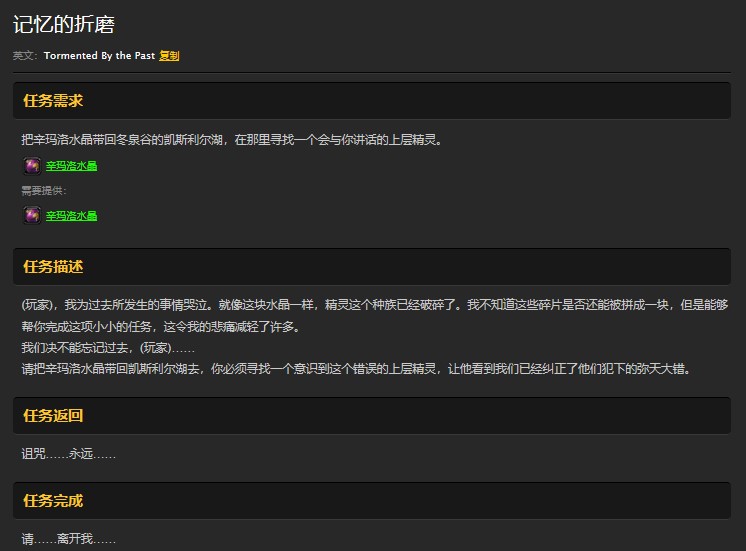Select the 任务需求 section header
This screenshot has height=551, width=746.
coord(52,101)
